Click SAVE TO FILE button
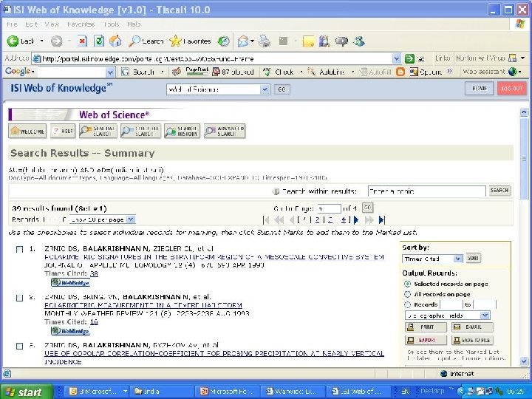 472,340
